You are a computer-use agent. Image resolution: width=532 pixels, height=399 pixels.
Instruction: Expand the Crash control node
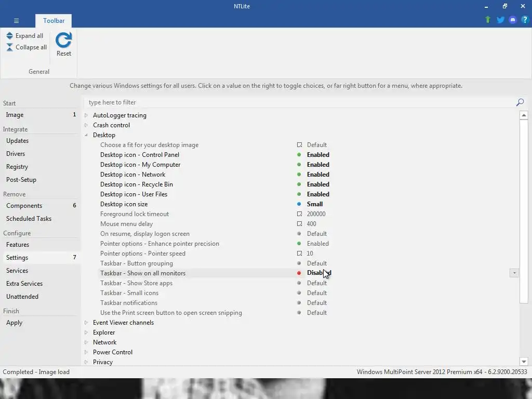(x=86, y=125)
